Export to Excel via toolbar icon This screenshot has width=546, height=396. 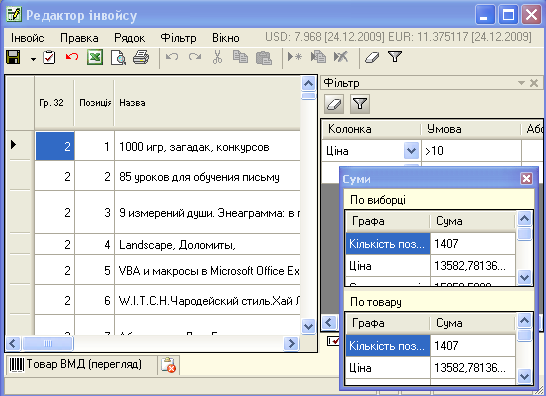(x=95, y=57)
